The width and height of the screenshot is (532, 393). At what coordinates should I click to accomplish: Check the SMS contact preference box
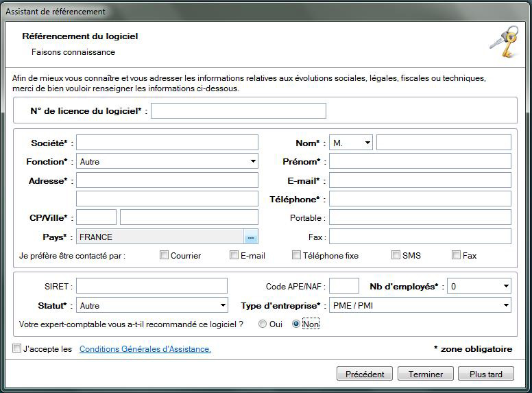[396, 255]
